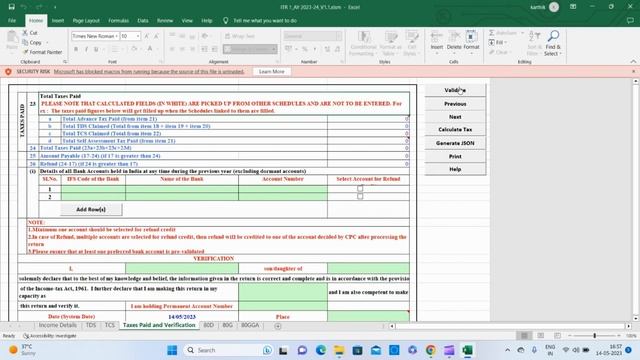
Task: Show hidden system tray icons chevron
Action: [x=507, y=350]
